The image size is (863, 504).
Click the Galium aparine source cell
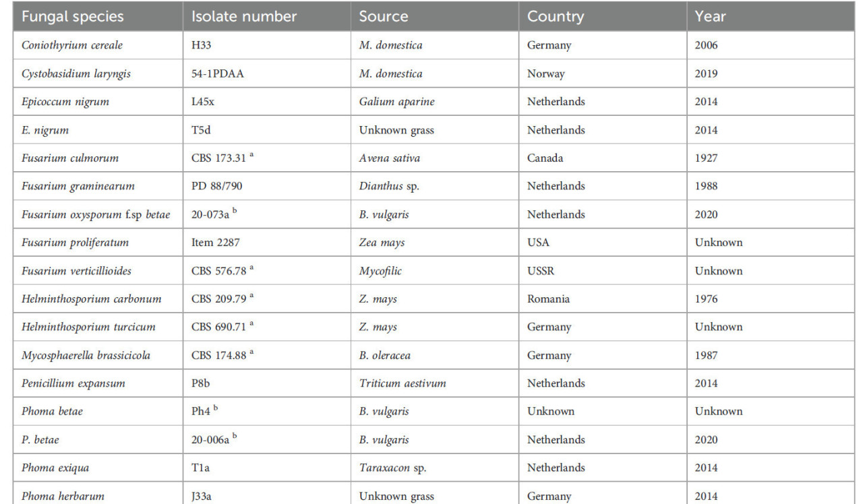(396, 102)
